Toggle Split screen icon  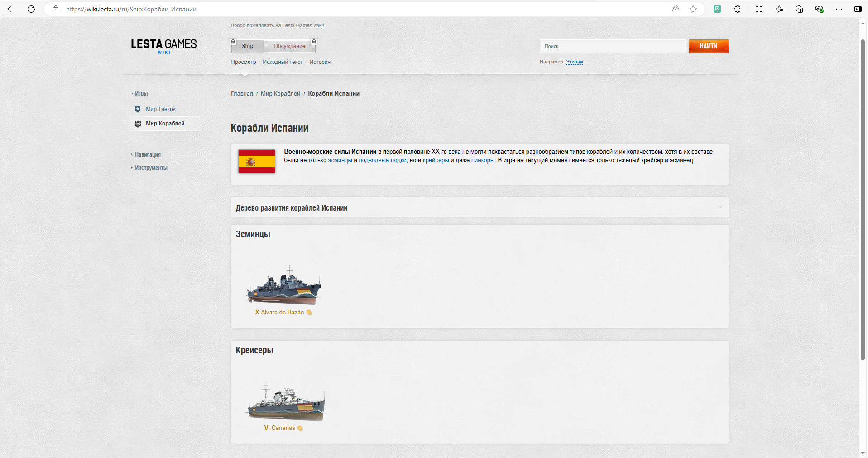pyautogui.click(x=759, y=9)
